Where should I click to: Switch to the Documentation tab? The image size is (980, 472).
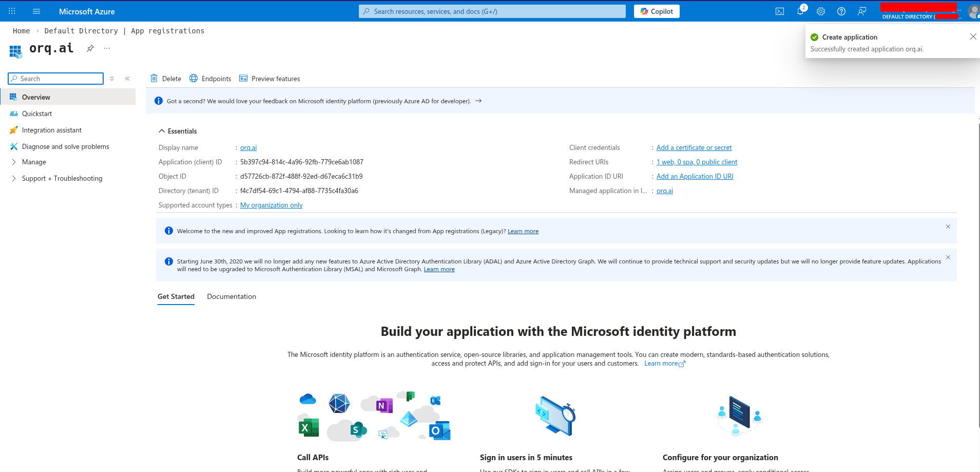(232, 296)
